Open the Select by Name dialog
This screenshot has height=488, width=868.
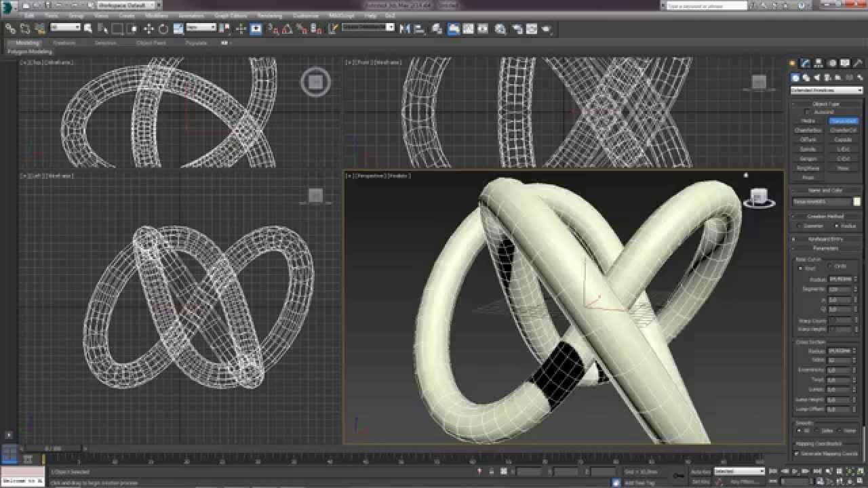point(102,28)
